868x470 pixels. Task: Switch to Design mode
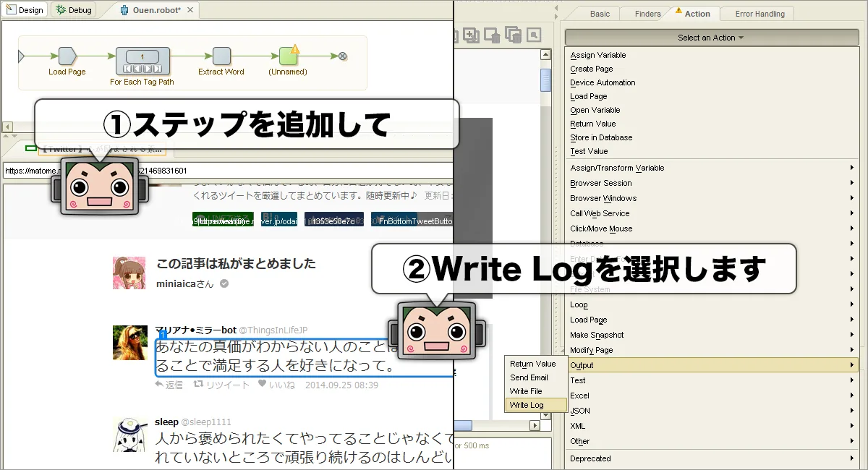tap(25, 10)
